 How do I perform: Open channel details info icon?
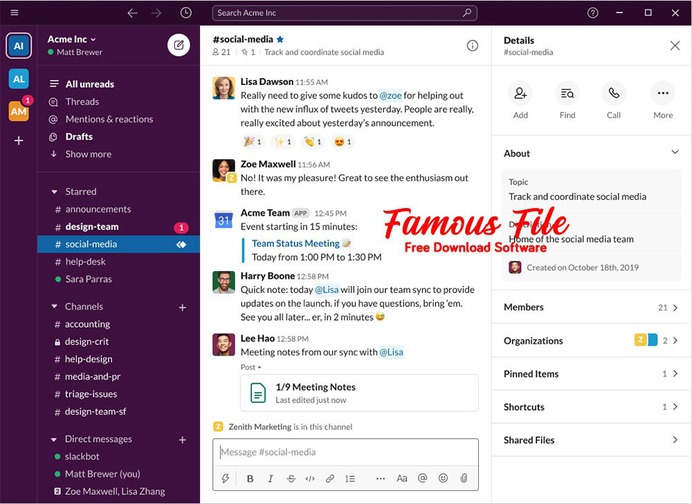point(472,45)
